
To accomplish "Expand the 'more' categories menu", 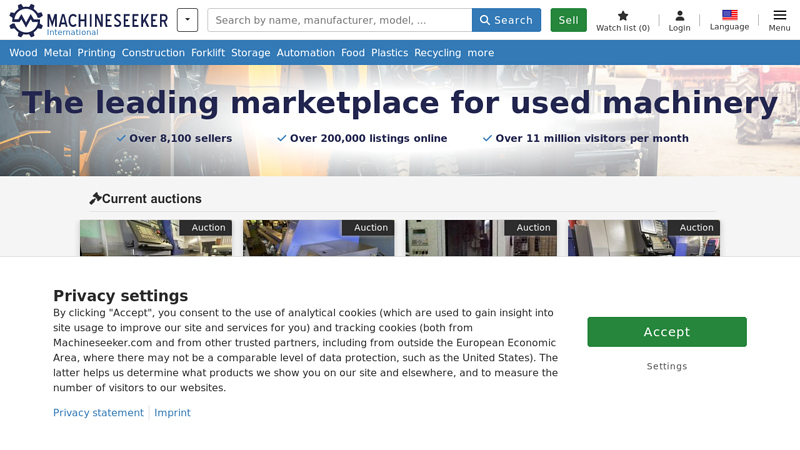I will pyautogui.click(x=481, y=53).
